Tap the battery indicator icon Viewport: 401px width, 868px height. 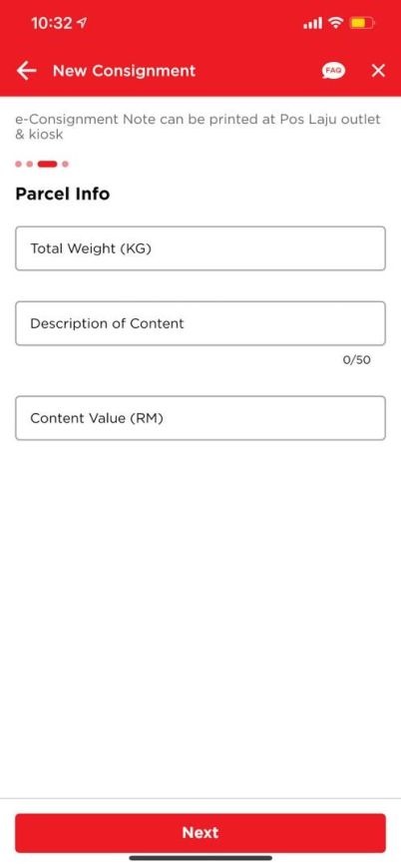click(362, 23)
